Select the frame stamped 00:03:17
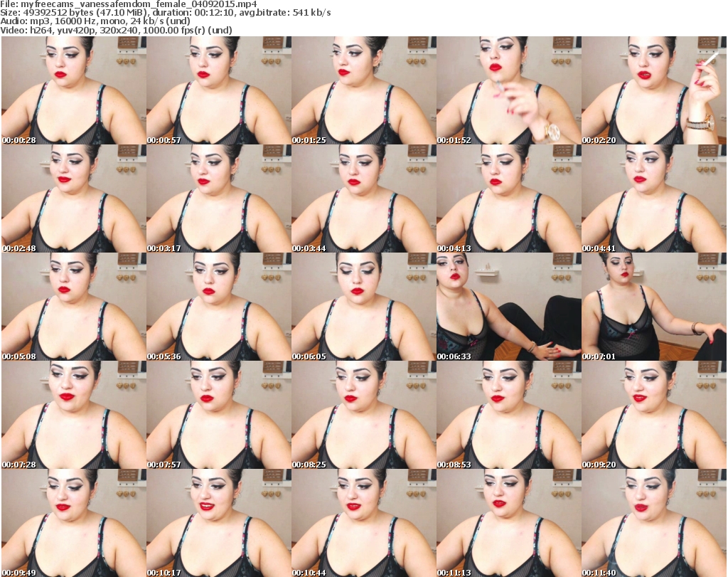The height and width of the screenshot is (577, 728). (x=219, y=198)
